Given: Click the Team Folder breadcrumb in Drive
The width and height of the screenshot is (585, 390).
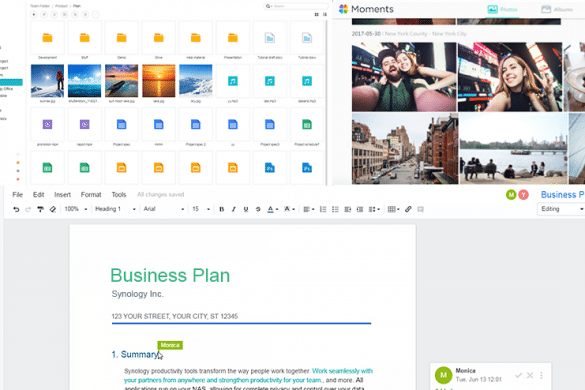Looking at the screenshot, I should 40,6.
